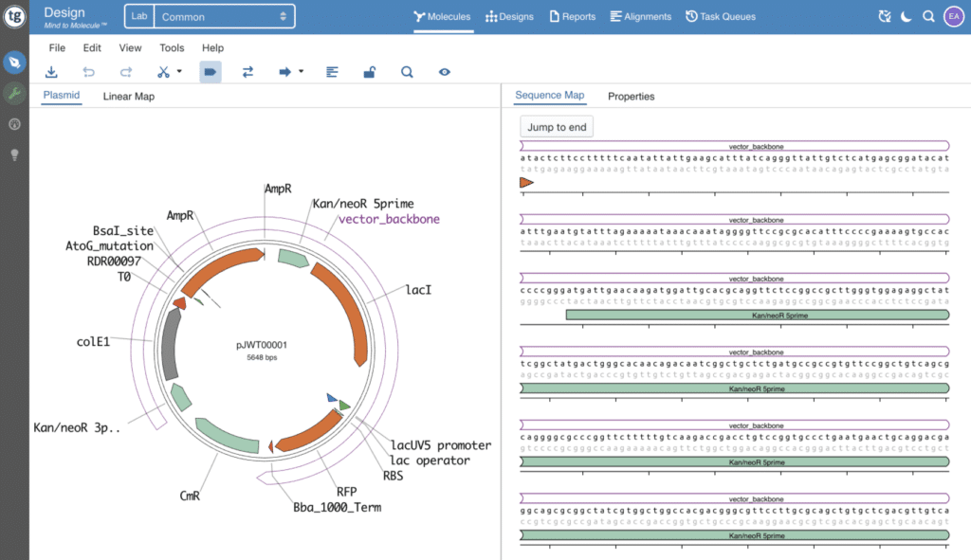Go to Molecules section

click(x=442, y=17)
